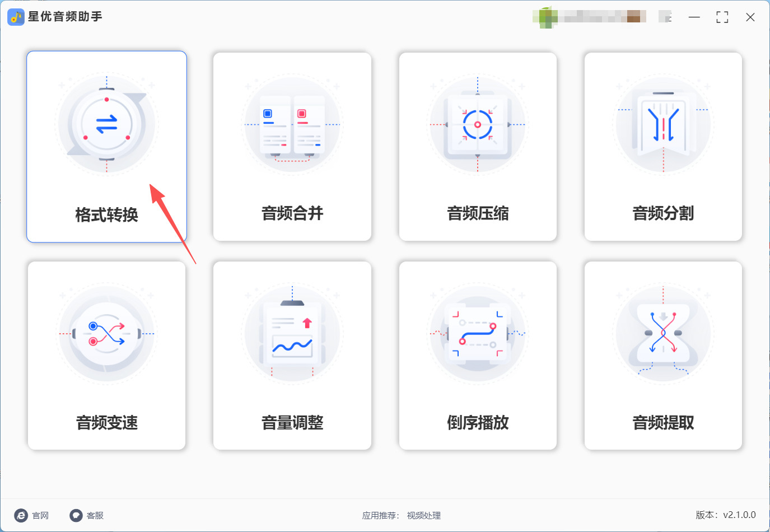Open the recommended 视频处理 app link

click(x=424, y=516)
